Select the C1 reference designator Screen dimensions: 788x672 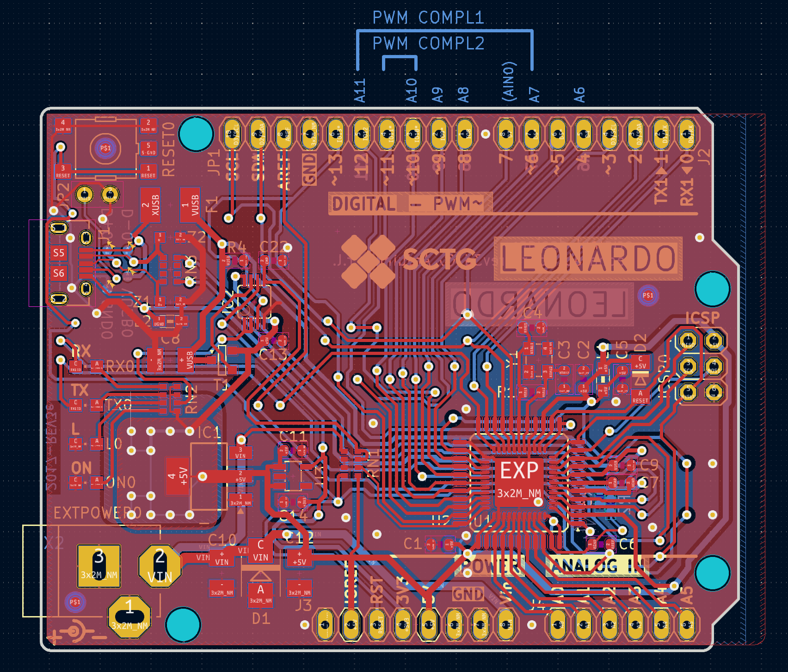tap(412, 544)
